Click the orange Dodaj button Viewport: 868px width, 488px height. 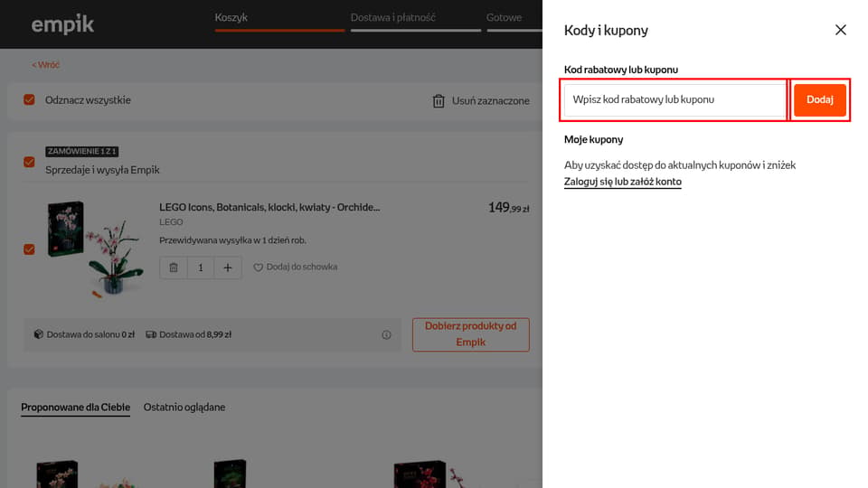(x=819, y=99)
